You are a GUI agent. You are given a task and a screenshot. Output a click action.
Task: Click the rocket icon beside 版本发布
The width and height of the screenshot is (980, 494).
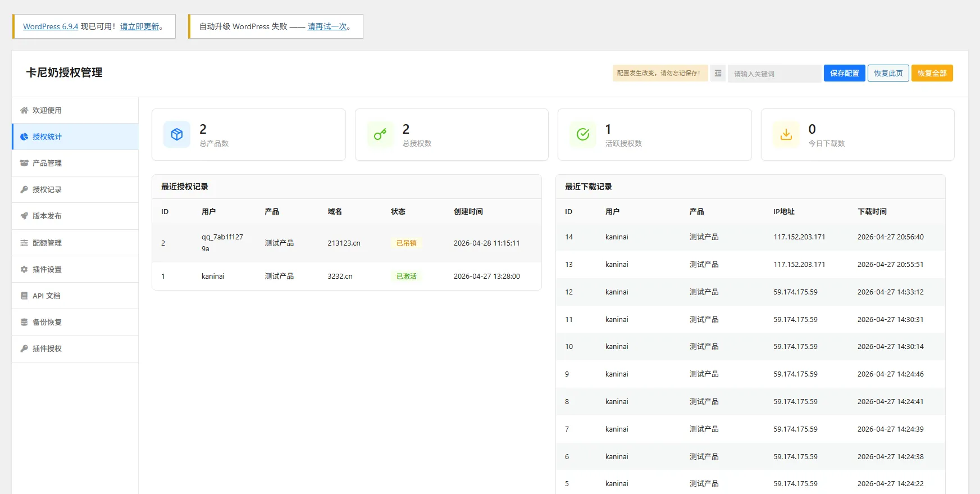[24, 216]
